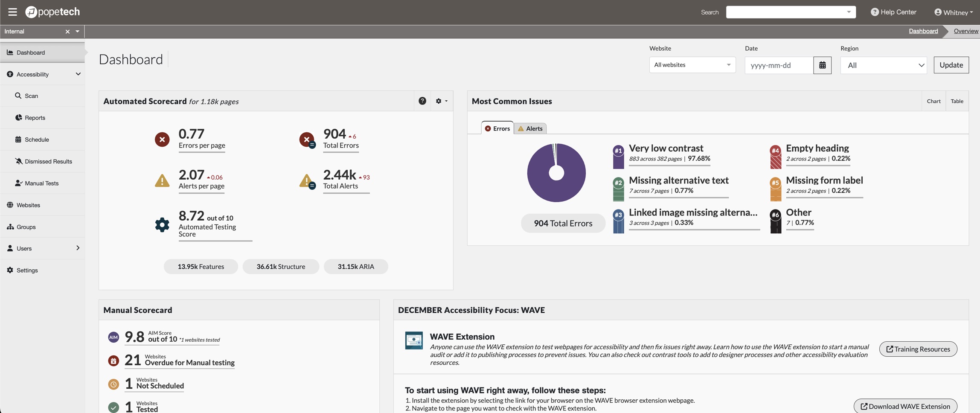This screenshot has height=413, width=980.
Task: Click the Alerts per page warning icon
Action: pyautogui.click(x=162, y=180)
